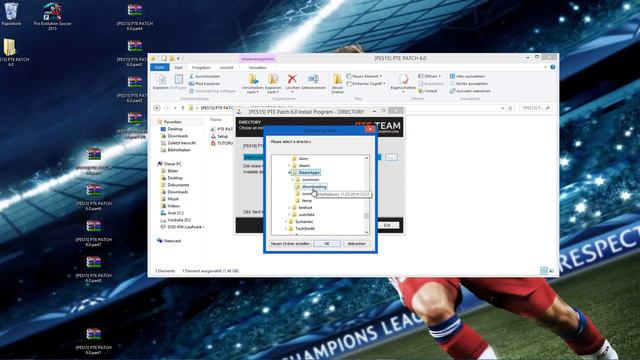Viewport: 640px width, 360px height.
Task: Open the address bar history dropdown
Action: tap(502, 108)
